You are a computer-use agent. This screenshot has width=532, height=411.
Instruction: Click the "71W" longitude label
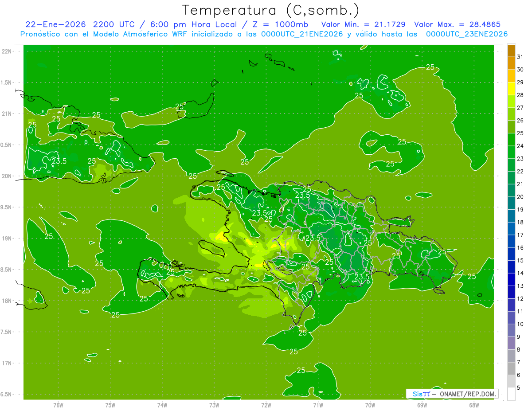coord(318,405)
